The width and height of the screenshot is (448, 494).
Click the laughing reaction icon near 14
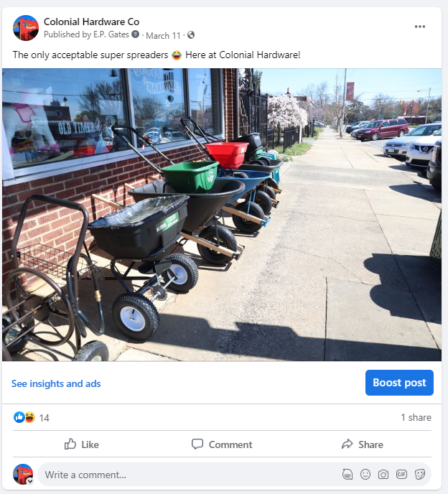[29, 417]
